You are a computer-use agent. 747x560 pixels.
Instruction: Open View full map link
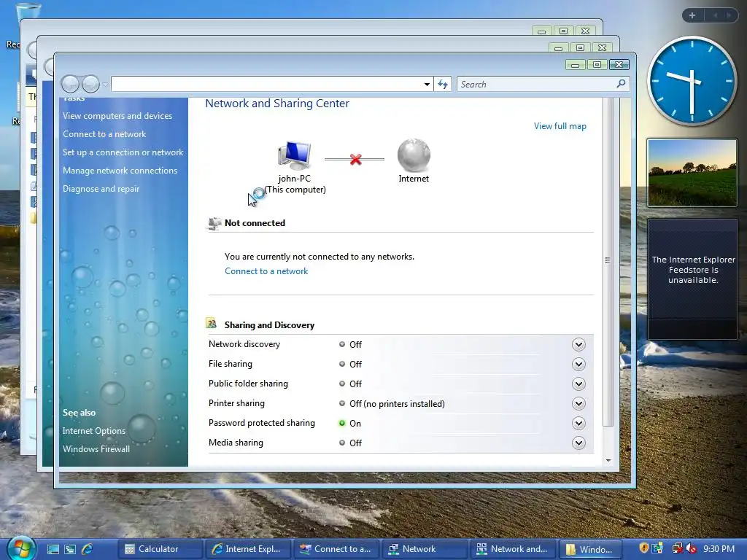click(x=560, y=126)
